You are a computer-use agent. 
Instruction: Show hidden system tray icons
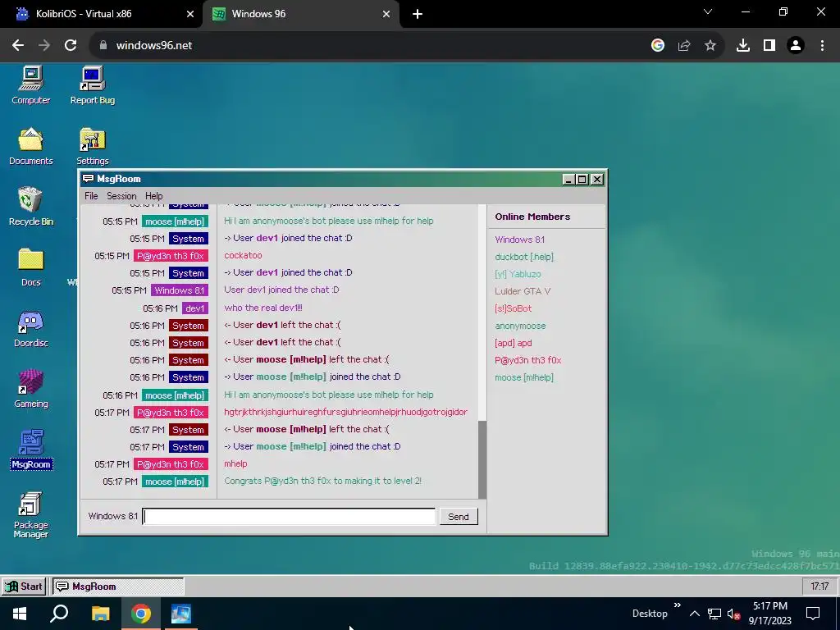click(x=694, y=614)
